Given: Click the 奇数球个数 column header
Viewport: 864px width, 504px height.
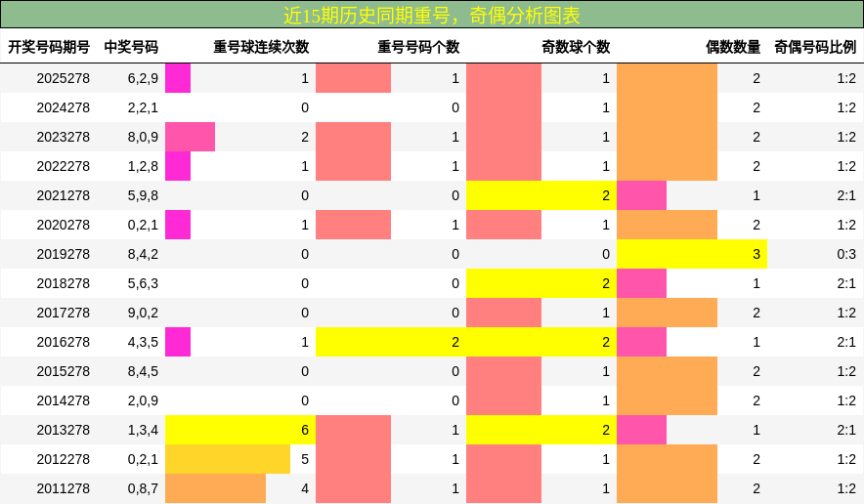Looking at the screenshot, I should [576, 47].
